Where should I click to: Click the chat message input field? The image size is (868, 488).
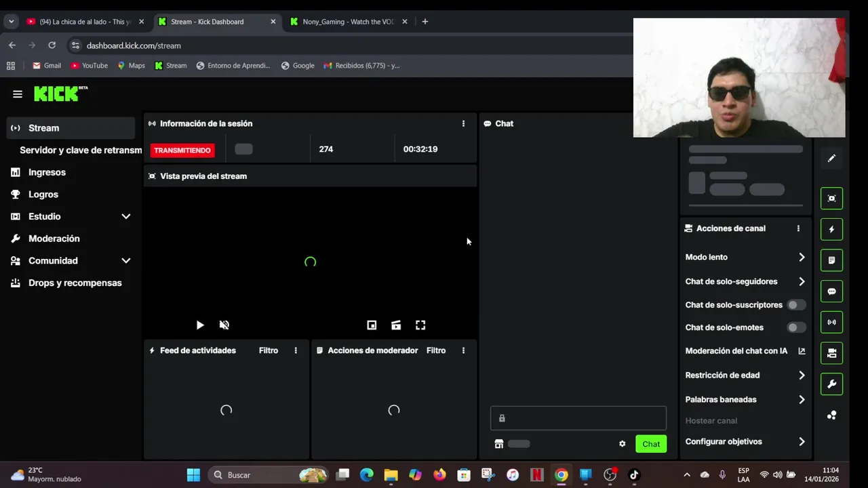coord(578,418)
